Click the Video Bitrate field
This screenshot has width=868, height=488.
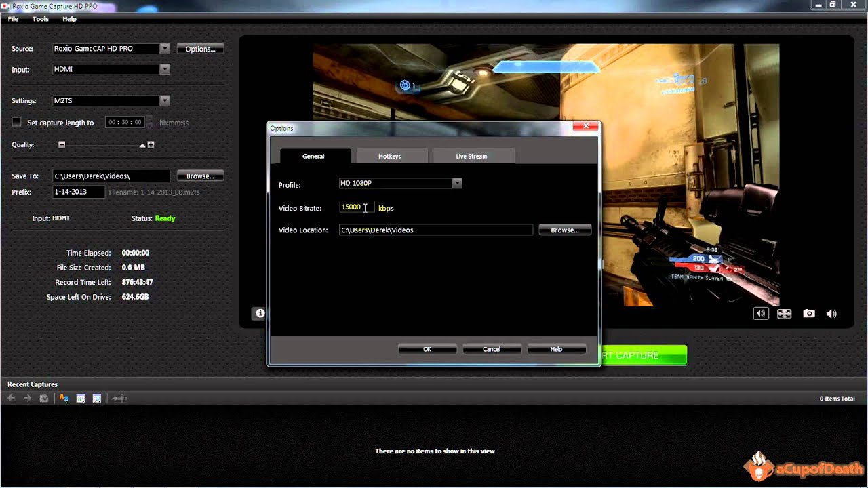357,207
